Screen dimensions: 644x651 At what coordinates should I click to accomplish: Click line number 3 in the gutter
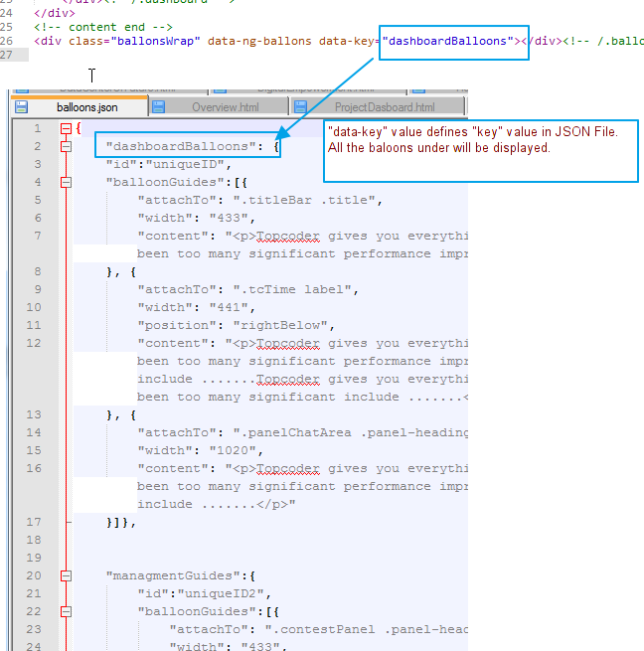[38, 164]
